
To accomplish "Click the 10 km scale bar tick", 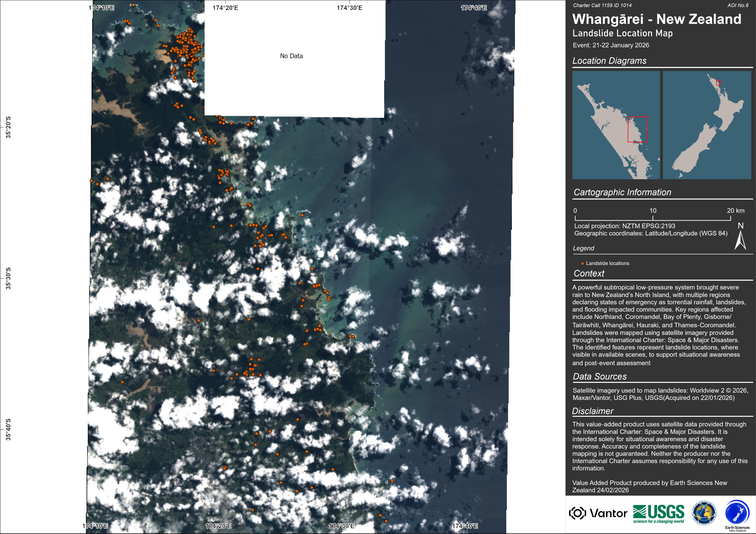I will [653, 218].
